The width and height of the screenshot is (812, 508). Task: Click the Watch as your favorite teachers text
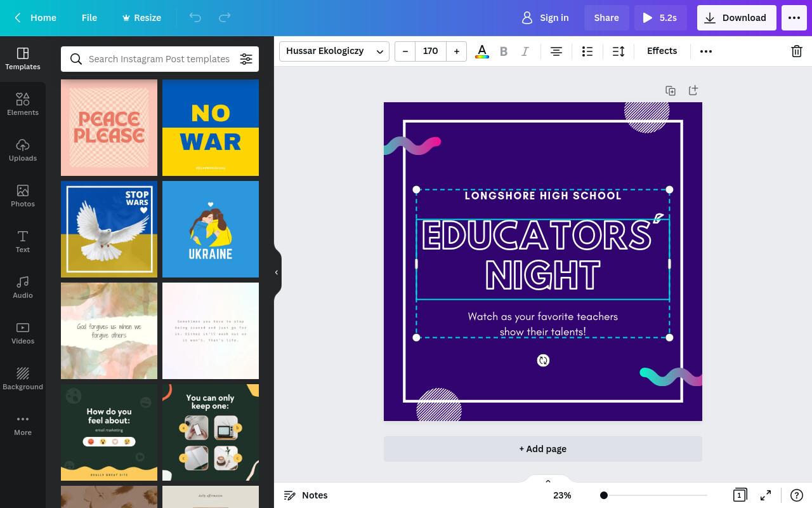pyautogui.click(x=543, y=324)
